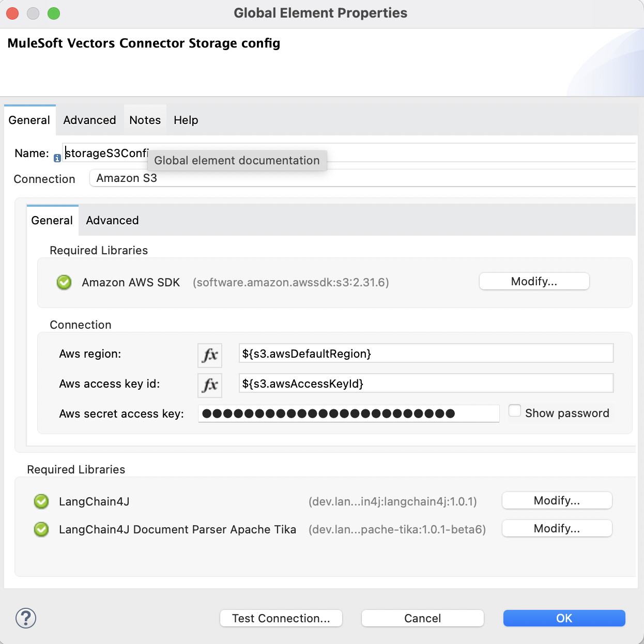Viewport: 644px width, 644px height.
Task: Click the Aws region input field
Action: [x=426, y=354]
